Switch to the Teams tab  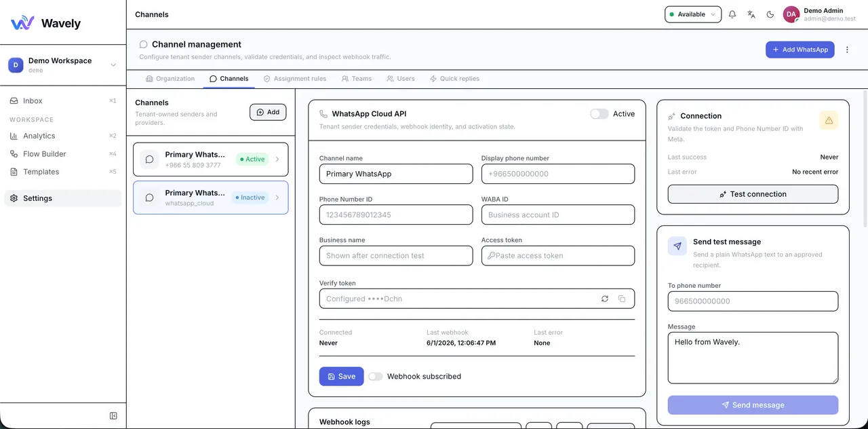[x=357, y=79]
